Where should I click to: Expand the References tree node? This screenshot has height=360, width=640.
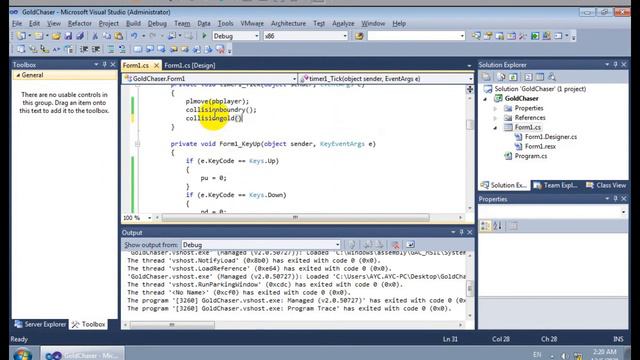495,118
